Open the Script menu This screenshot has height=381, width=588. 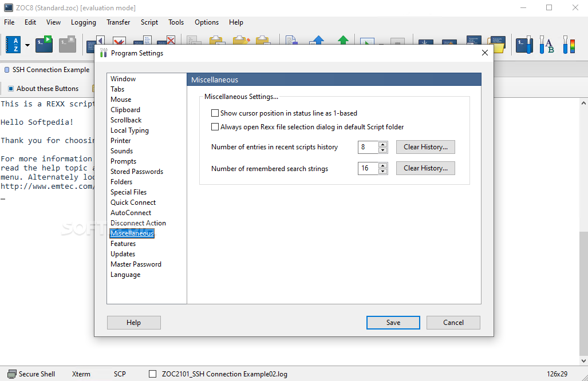149,22
